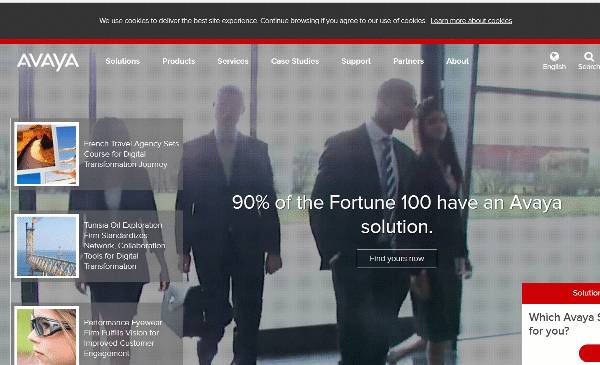Click the Search magnifier icon
The width and height of the screenshot is (600, 365).
[589, 57]
